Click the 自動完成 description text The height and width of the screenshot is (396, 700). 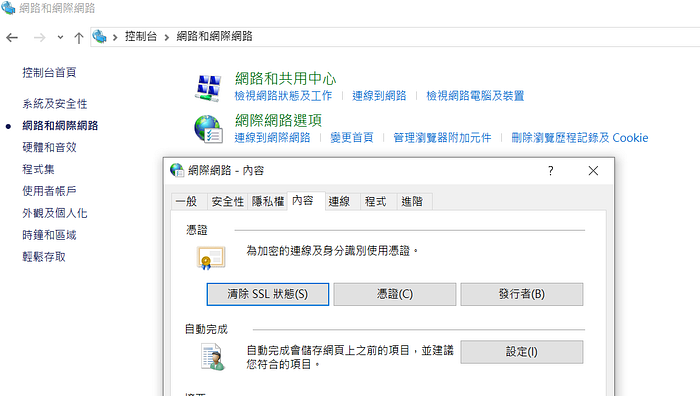350,357
